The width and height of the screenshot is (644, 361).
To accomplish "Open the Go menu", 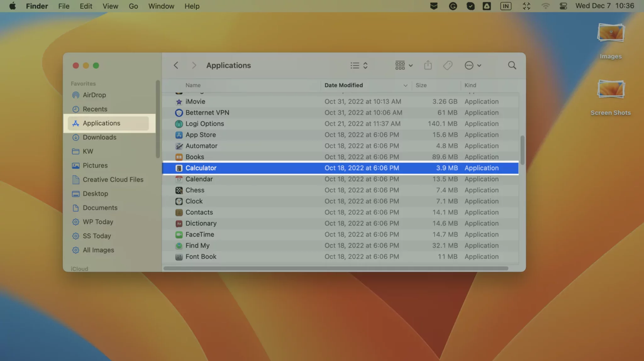I will pyautogui.click(x=133, y=6).
